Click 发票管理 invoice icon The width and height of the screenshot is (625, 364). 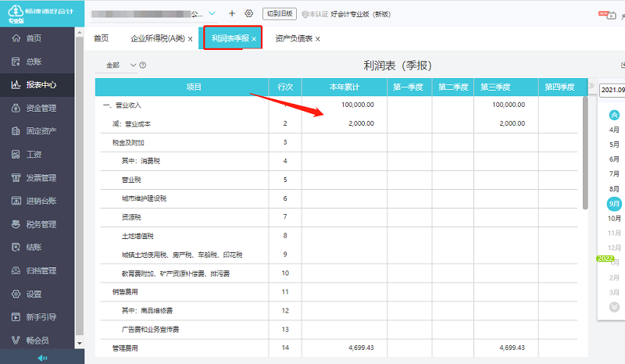pos(16,178)
